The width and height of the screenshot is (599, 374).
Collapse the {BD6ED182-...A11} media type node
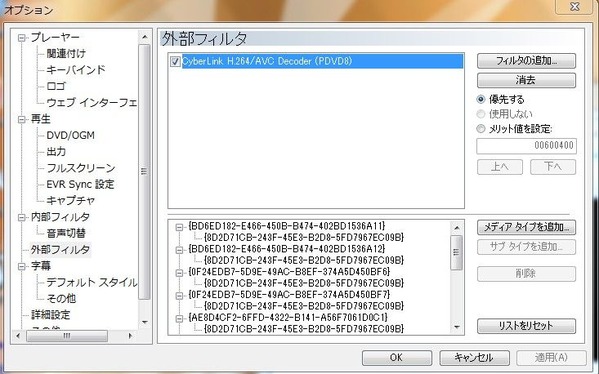(x=179, y=227)
